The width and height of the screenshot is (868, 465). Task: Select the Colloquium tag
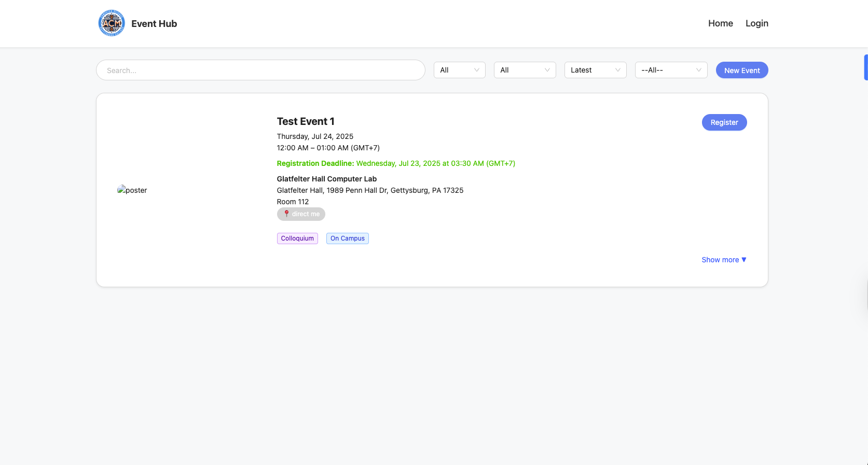[297, 238]
